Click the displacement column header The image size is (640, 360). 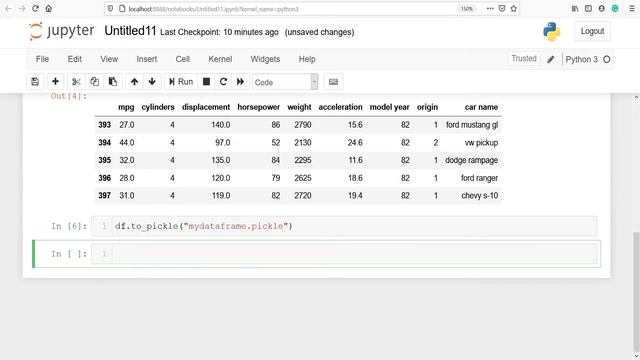pyautogui.click(x=206, y=107)
